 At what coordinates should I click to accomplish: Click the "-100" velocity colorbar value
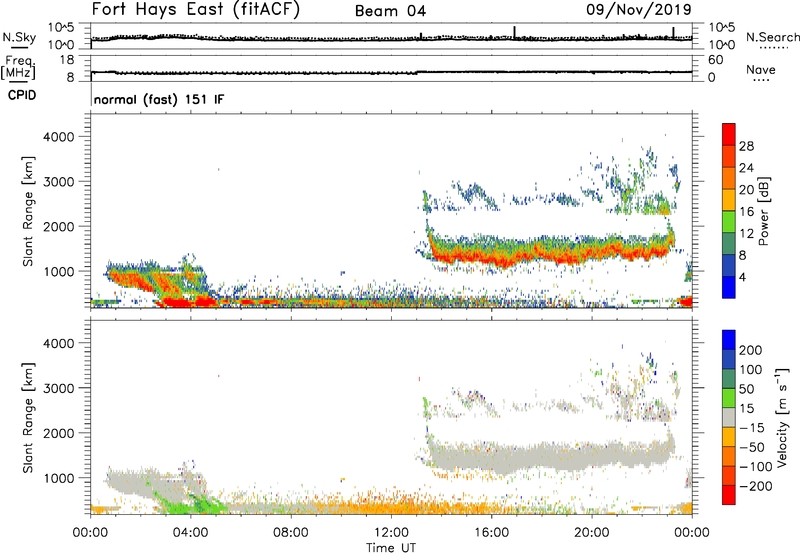coord(754,466)
